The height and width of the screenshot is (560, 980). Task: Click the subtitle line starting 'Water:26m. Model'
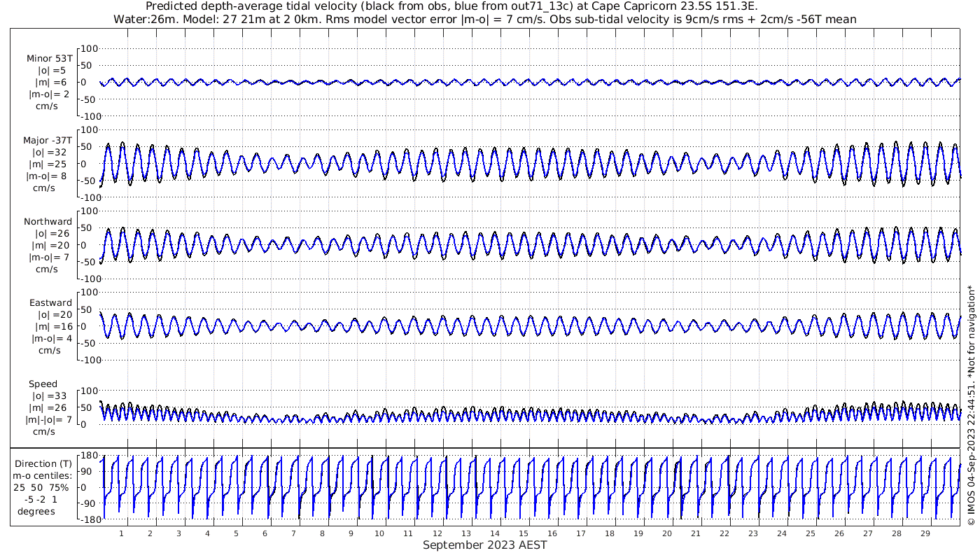(x=484, y=19)
